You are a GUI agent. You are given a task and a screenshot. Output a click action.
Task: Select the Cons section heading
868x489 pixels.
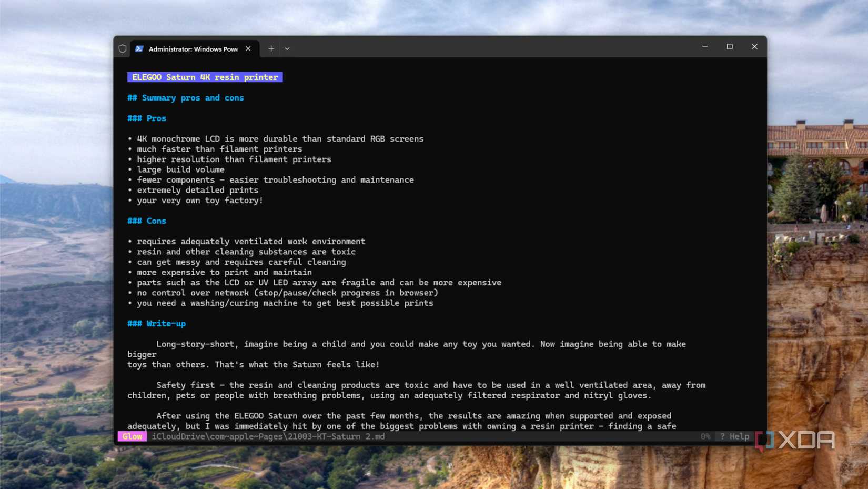(147, 221)
